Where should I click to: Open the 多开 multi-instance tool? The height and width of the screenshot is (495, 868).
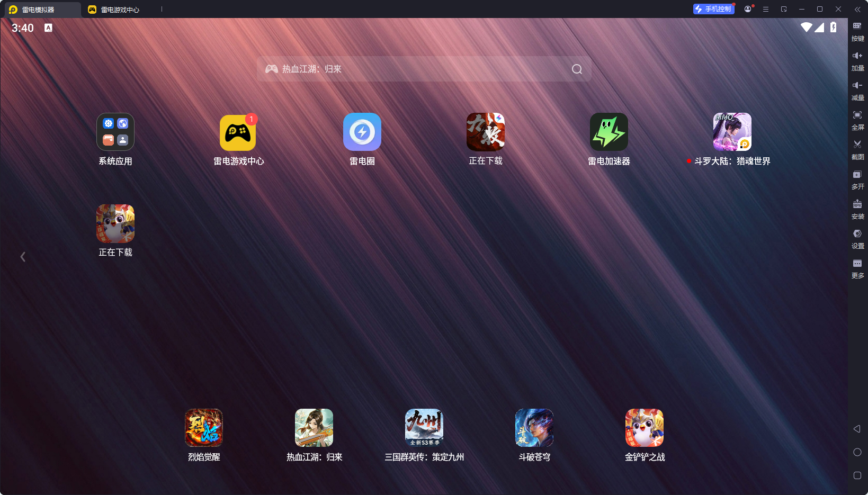[857, 179]
